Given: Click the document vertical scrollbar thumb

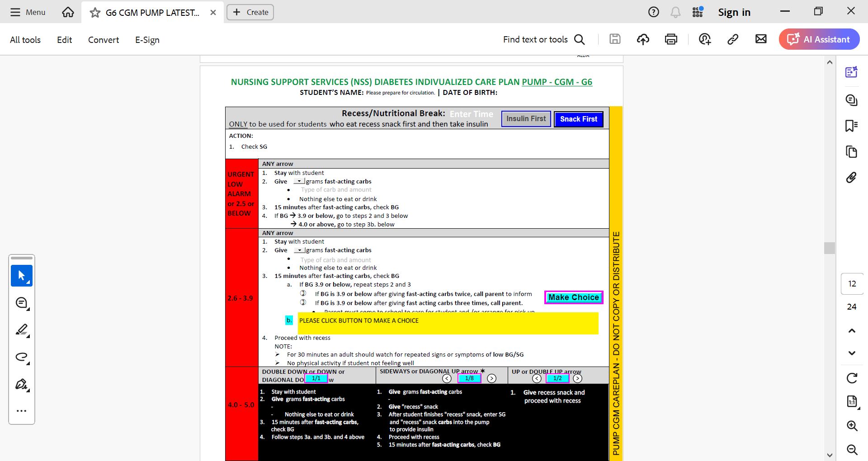Looking at the screenshot, I should (829, 248).
